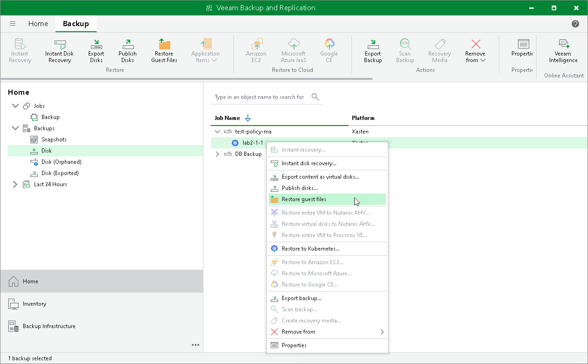Collapse the Backups tree node
The width and height of the screenshot is (588, 364).
15,128
